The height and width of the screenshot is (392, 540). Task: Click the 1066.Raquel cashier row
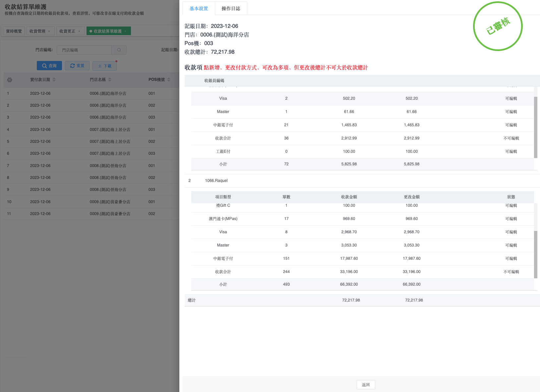(x=216, y=181)
